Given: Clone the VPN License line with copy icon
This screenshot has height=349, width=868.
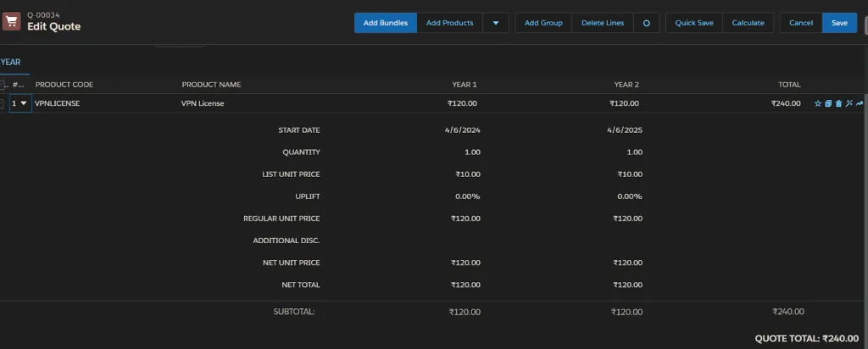Looking at the screenshot, I should coord(828,103).
